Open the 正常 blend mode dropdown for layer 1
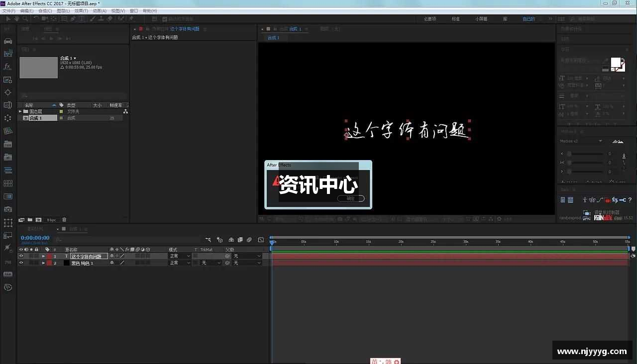The image size is (637, 364). pos(180,256)
